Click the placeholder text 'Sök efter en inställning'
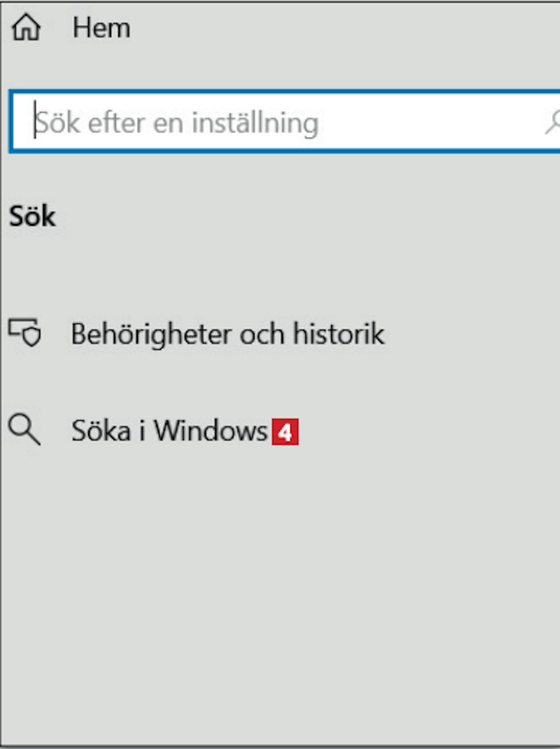The width and height of the screenshot is (560, 749). tap(177, 123)
